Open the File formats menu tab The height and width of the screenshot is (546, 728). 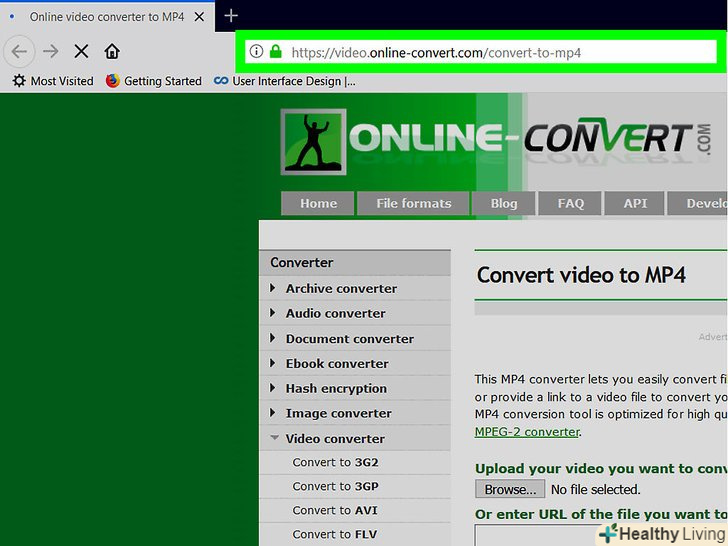(413, 203)
